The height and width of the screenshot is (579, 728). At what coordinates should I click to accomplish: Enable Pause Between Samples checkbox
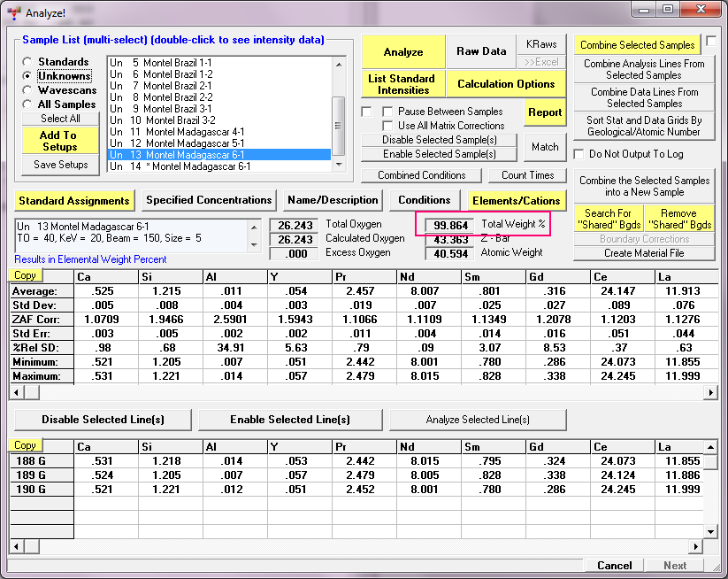coord(387,112)
